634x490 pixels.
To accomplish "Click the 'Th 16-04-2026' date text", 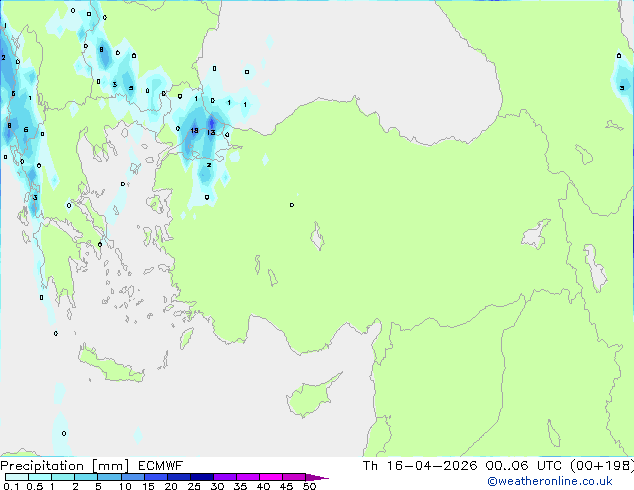I will 420,466.
